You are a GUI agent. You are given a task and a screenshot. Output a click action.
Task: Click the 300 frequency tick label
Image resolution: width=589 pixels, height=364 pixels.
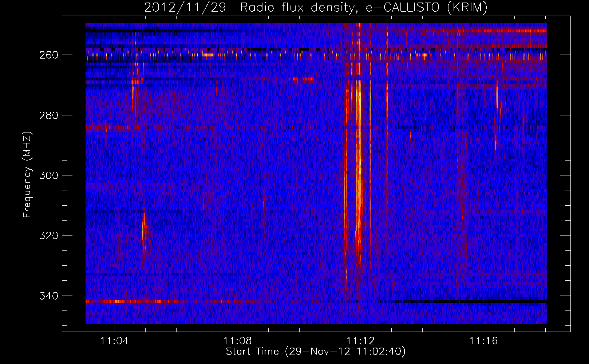pos(49,175)
